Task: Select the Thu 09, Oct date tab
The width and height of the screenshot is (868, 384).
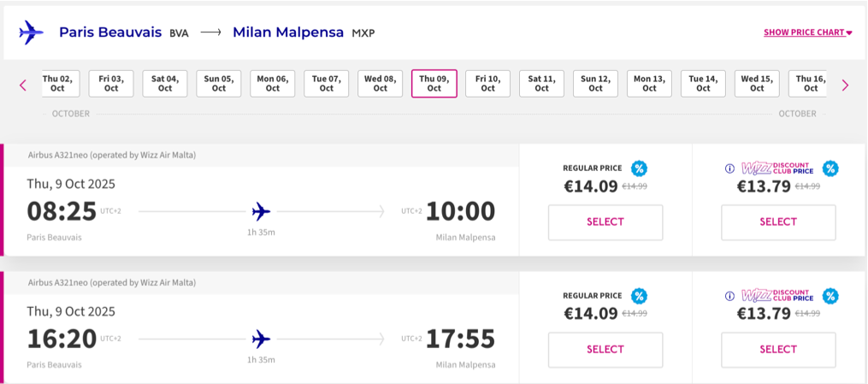Action: click(434, 83)
